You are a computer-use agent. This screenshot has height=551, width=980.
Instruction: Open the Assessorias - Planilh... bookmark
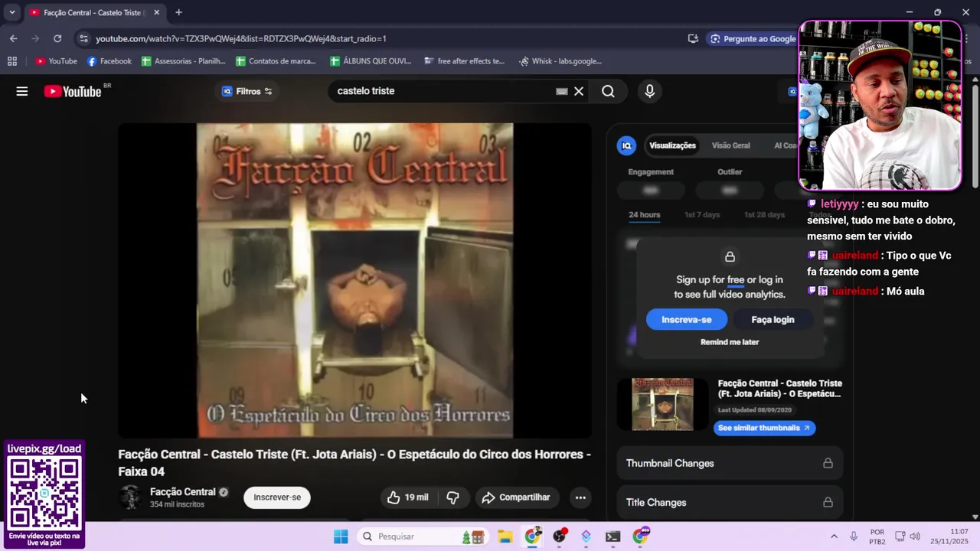pyautogui.click(x=184, y=61)
